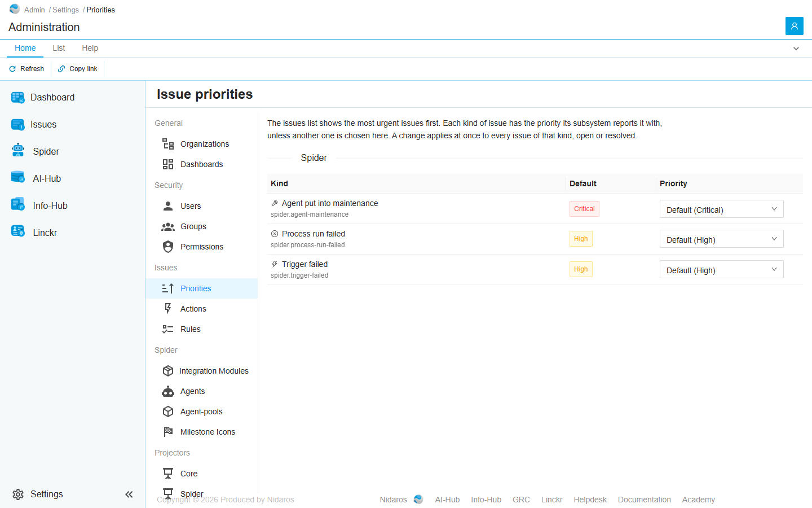Image resolution: width=812 pixels, height=508 pixels.
Task: Open the Help tab
Action: 90,48
